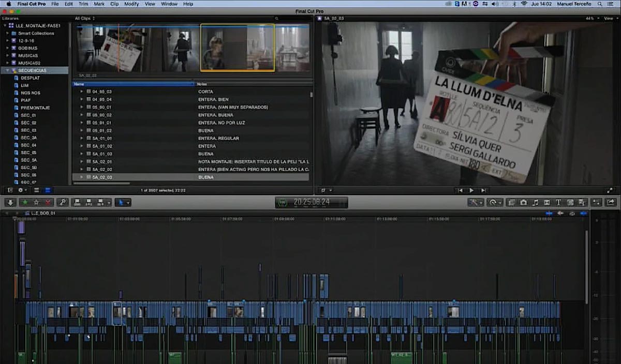Open the Select tool dropdown
The width and height of the screenshot is (621, 364).
[123, 202]
